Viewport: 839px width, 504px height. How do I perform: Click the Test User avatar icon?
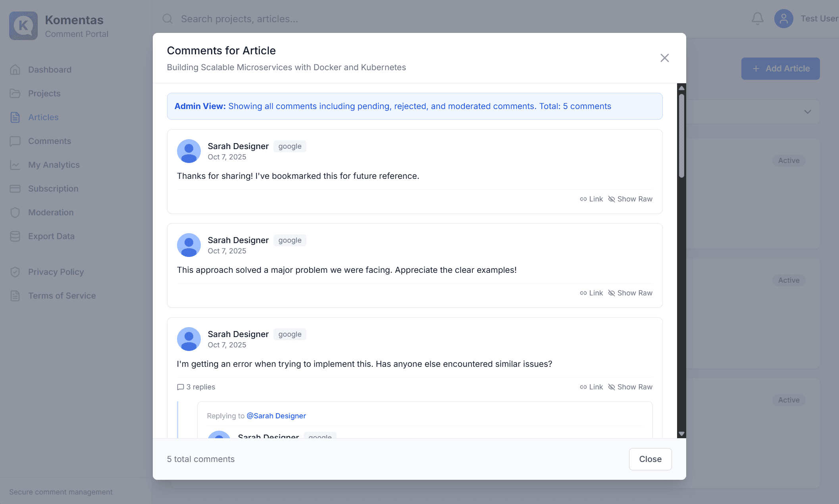pos(783,19)
